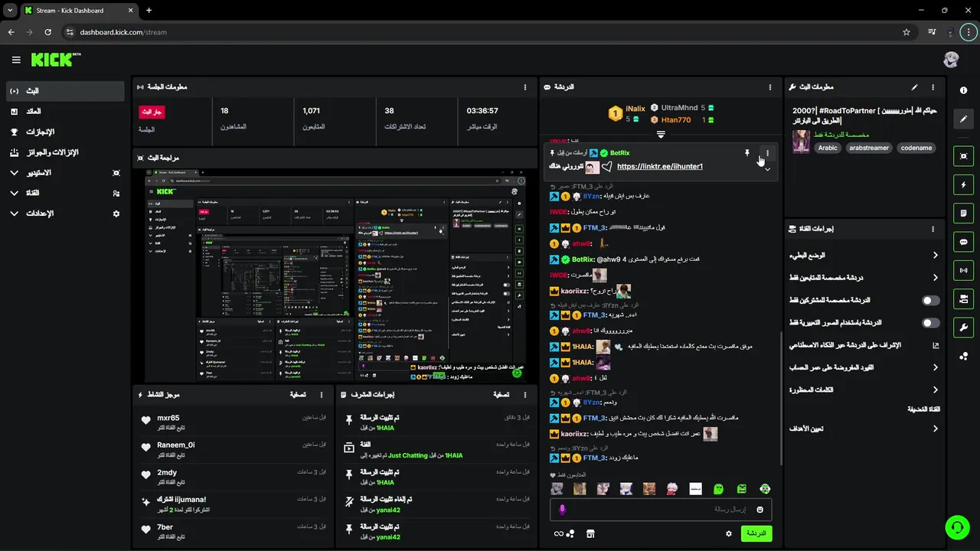Collapse the pinned message with its chevron
Image resolution: width=980 pixels, height=551 pixels.
tap(767, 169)
